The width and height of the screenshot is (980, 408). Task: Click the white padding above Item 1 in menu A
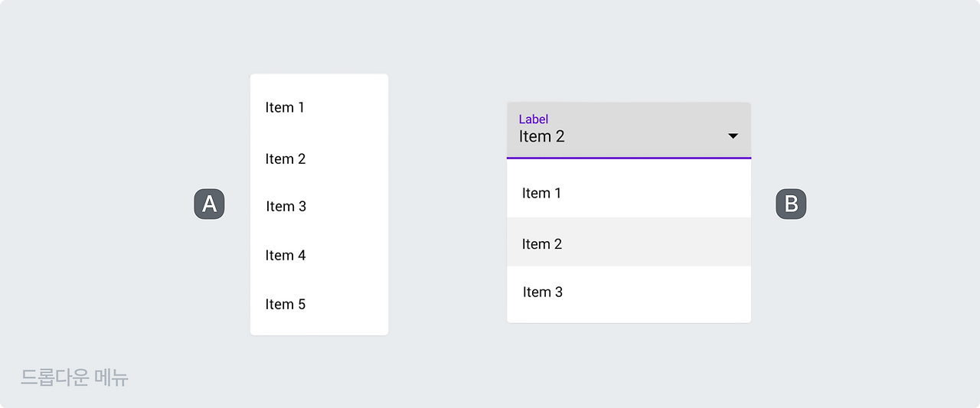tap(318, 83)
